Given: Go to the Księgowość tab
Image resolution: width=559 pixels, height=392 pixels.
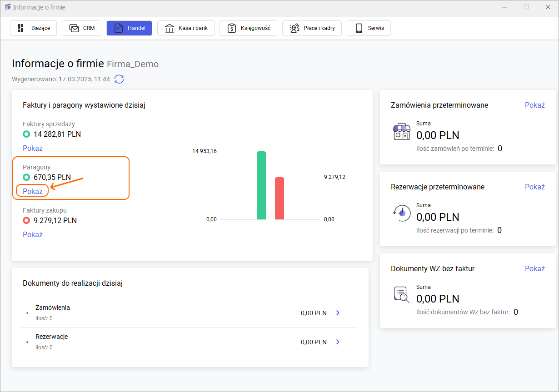Looking at the screenshot, I should (248, 28).
